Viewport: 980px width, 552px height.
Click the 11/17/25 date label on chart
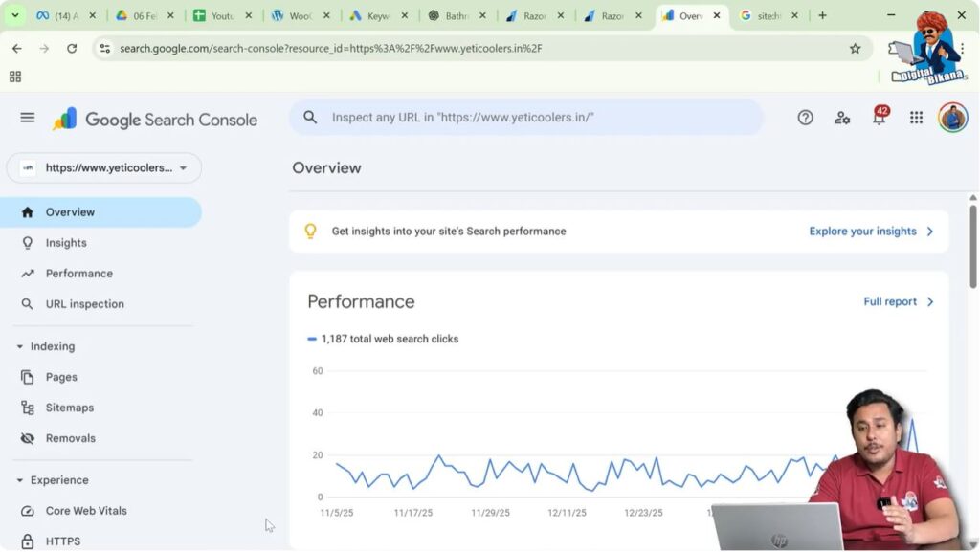coord(413,513)
